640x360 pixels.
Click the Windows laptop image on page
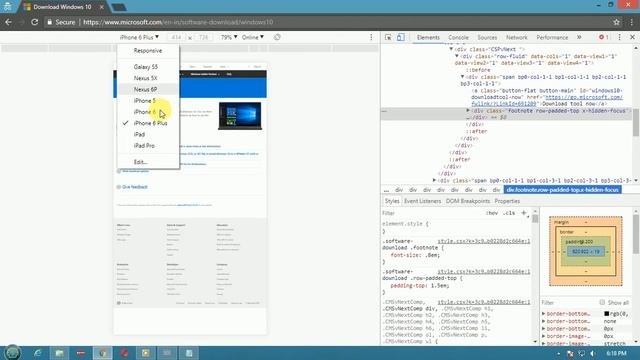tap(240, 116)
